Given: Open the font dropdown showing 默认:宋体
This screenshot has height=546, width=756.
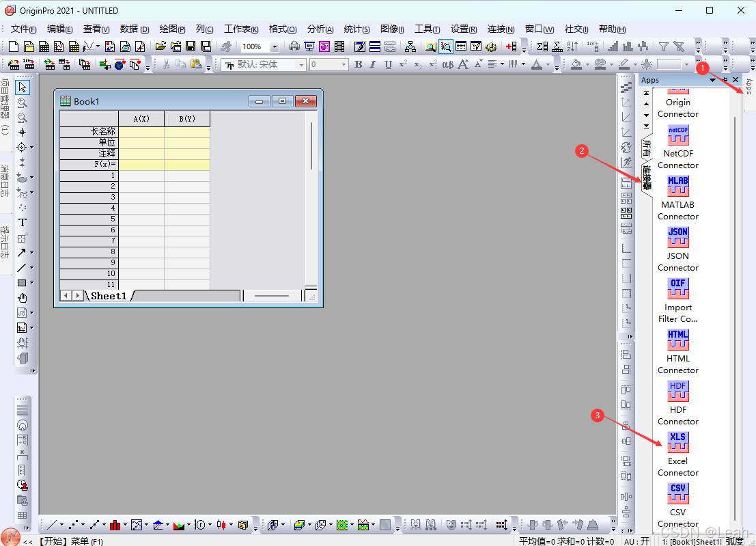Looking at the screenshot, I should click(263, 64).
